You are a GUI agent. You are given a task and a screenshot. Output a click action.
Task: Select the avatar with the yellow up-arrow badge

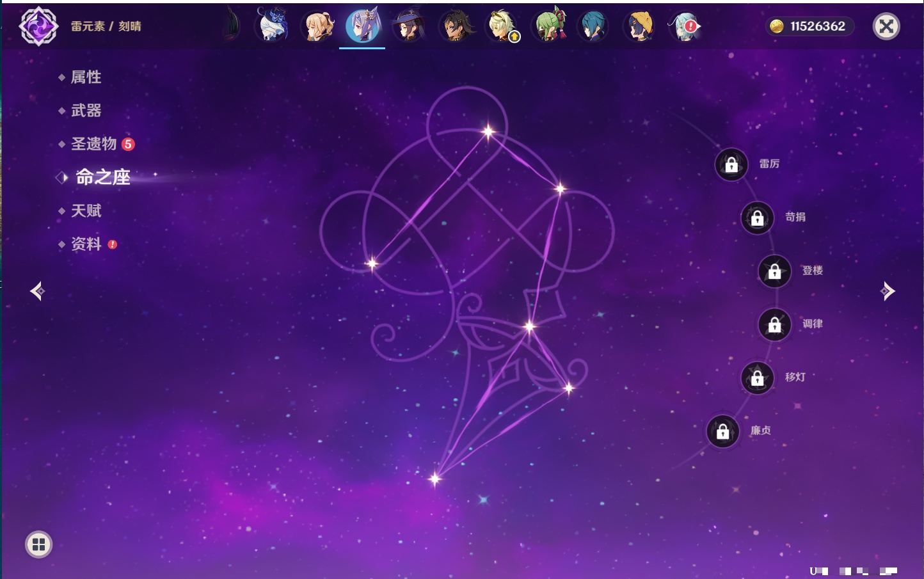coord(502,26)
